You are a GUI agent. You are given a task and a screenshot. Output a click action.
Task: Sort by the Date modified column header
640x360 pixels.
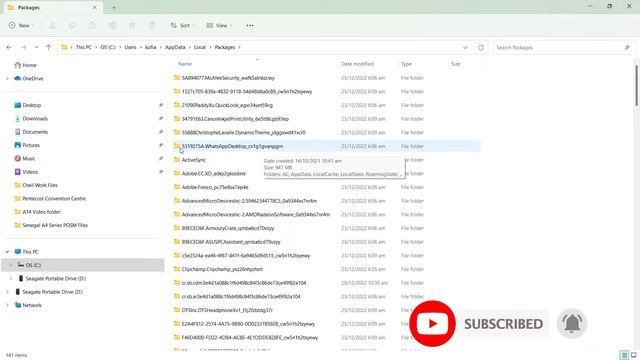click(x=357, y=64)
